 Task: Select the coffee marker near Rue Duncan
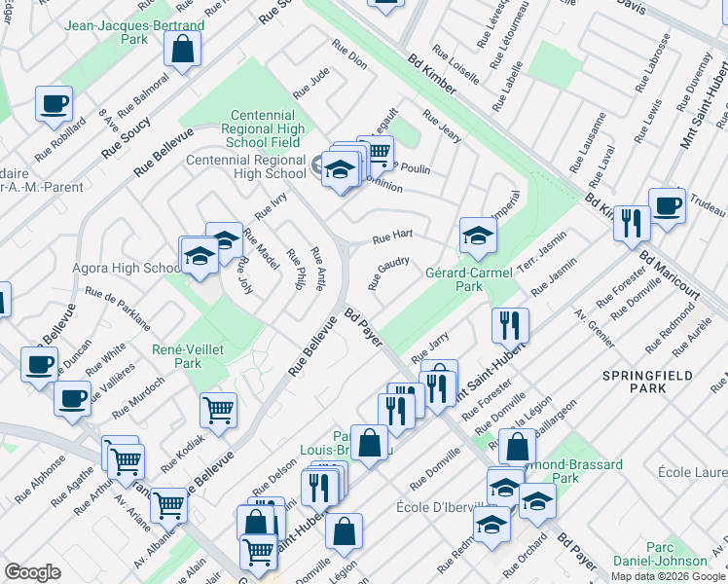40,365
